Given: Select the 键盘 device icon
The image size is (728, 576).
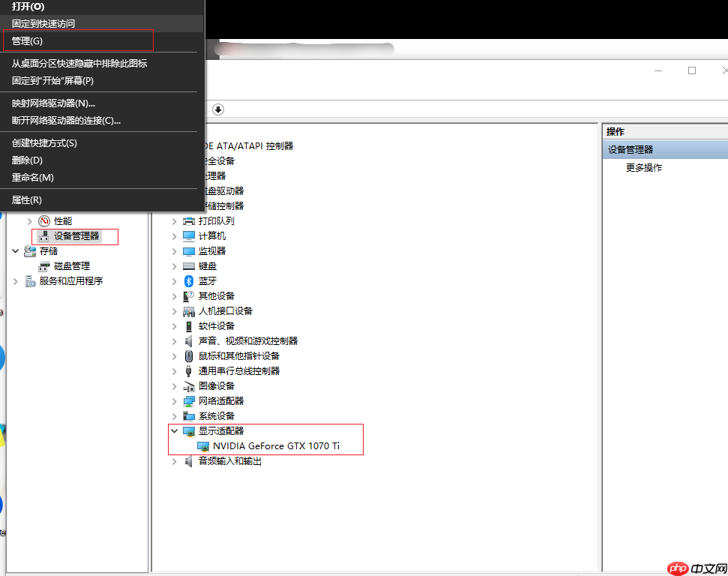Looking at the screenshot, I should tap(187, 265).
